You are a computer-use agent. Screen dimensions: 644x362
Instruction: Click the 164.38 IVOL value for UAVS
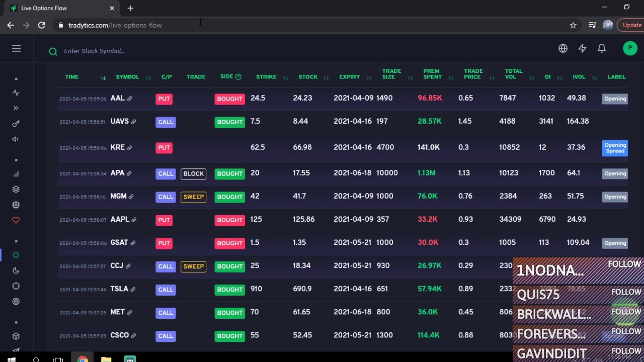[x=578, y=121]
